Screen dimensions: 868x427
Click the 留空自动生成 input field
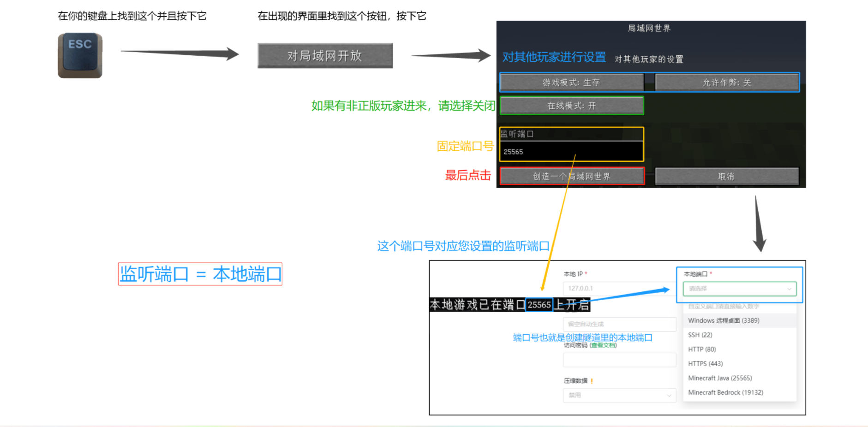coord(619,324)
